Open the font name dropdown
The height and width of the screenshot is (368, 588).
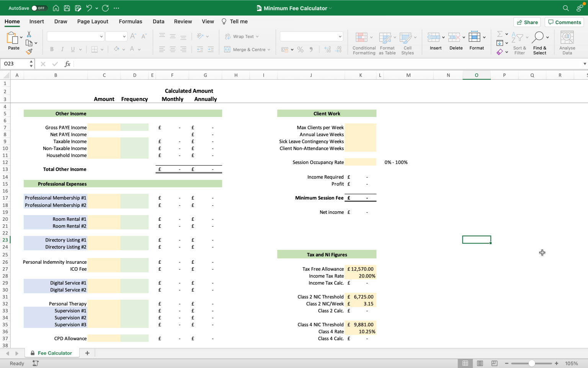coord(101,36)
